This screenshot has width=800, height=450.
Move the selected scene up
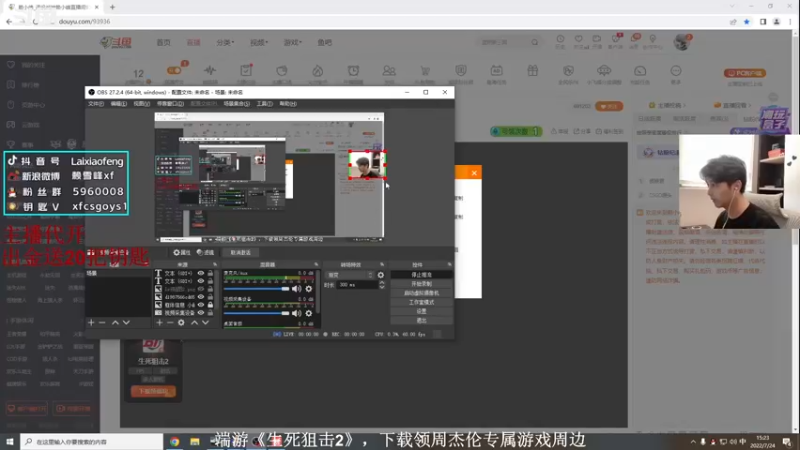click(115, 322)
